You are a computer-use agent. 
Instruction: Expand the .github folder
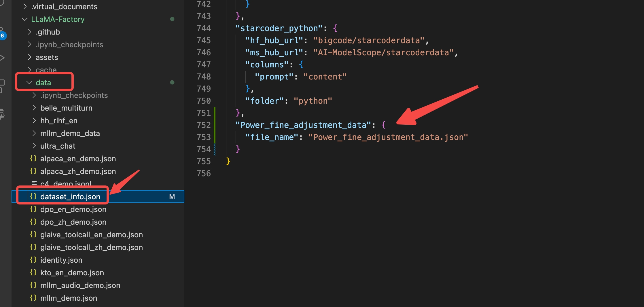click(29, 32)
